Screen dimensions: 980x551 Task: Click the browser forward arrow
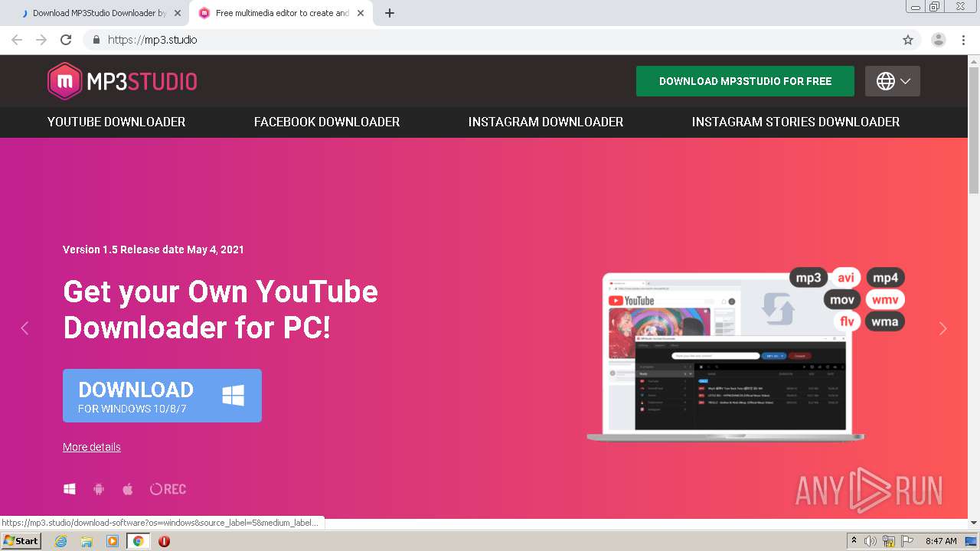pos(41,40)
